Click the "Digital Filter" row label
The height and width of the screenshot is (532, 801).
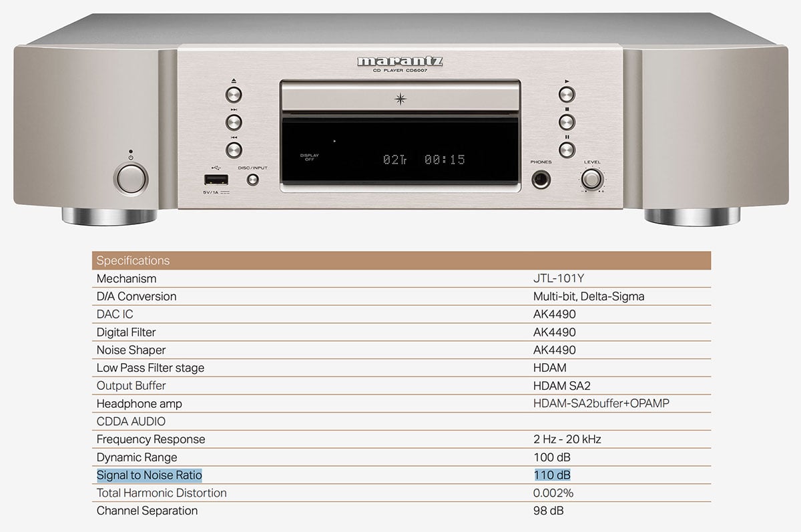coord(126,332)
